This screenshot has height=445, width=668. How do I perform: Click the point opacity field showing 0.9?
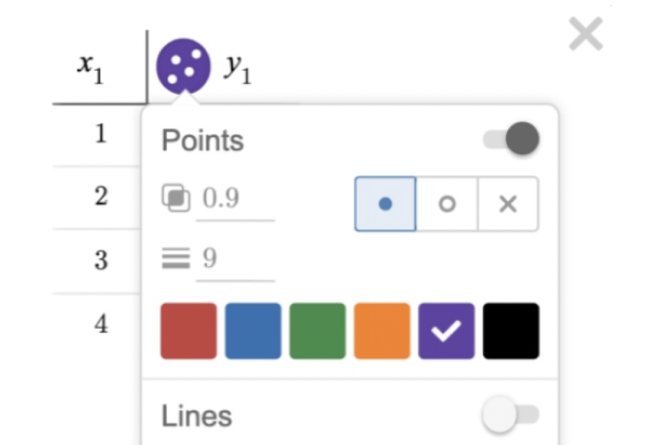pos(235,199)
